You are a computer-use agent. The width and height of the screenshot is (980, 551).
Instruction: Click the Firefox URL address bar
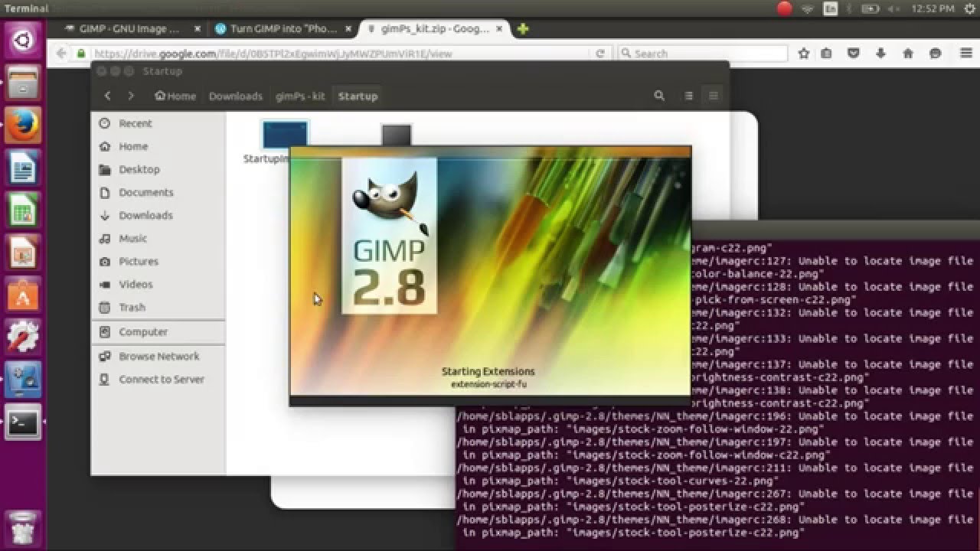click(x=337, y=54)
